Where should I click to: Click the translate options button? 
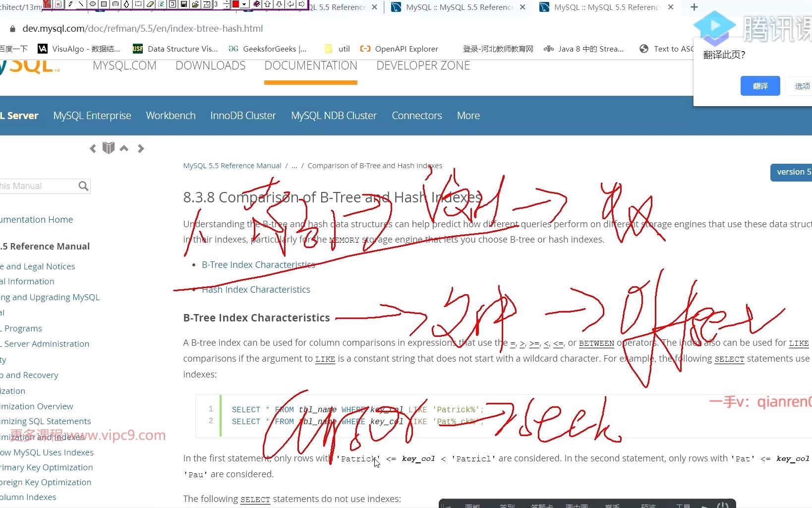[x=800, y=86]
